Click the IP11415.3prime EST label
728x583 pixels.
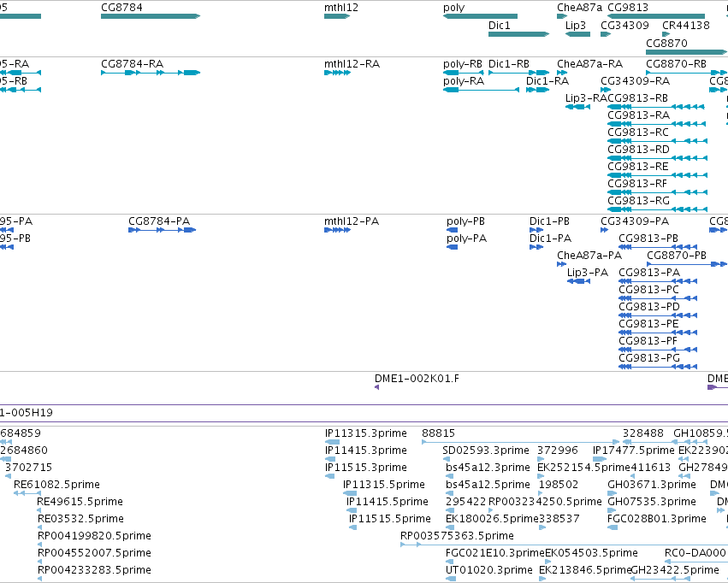click(366, 450)
